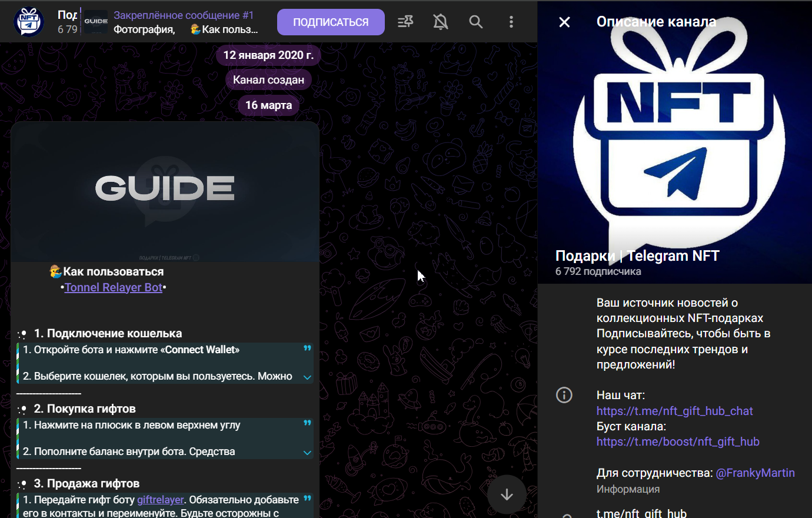Image resolution: width=812 pixels, height=518 pixels.
Task: Click the quote mark icon in Продажа гифтов
Action: (307, 499)
